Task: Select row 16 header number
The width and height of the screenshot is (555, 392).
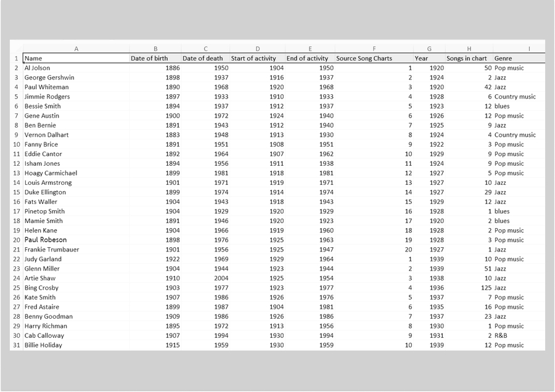Action: pyautogui.click(x=16, y=202)
